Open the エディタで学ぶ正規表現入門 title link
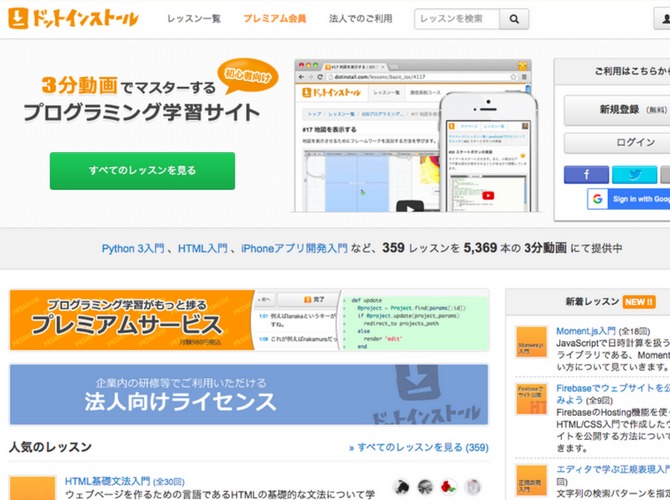The width and height of the screenshot is (670, 500). (x=613, y=469)
